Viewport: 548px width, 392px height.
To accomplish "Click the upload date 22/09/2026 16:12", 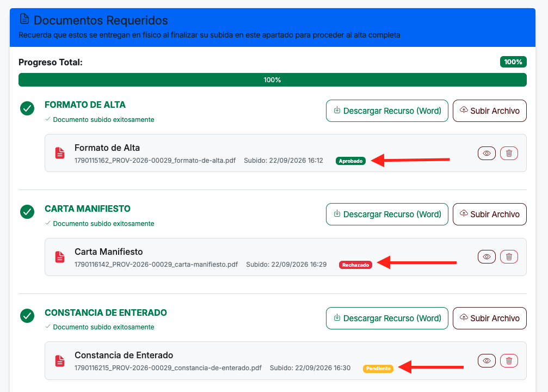I will pos(296,161).
